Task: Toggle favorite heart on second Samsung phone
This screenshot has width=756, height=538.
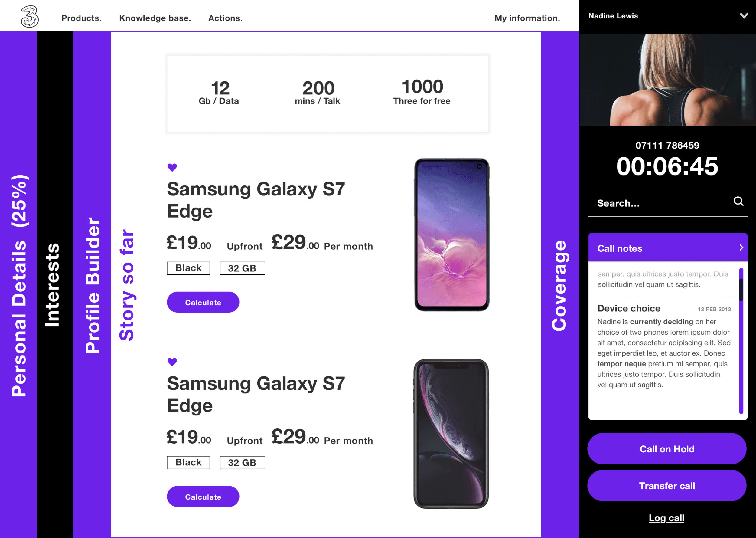Action: click(x=172, y=362)
